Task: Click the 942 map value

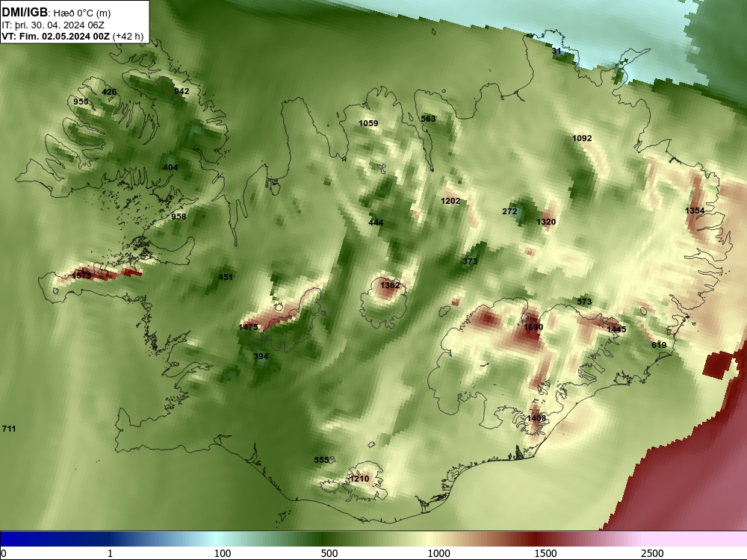Action: (x=182, y=91)
